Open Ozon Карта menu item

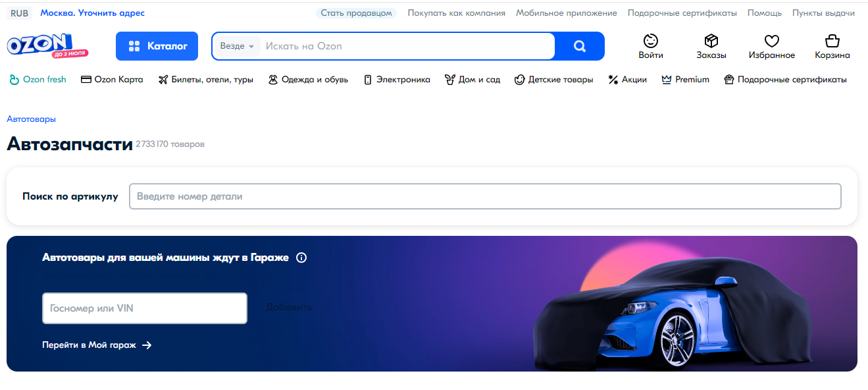[x=112, y=80]
